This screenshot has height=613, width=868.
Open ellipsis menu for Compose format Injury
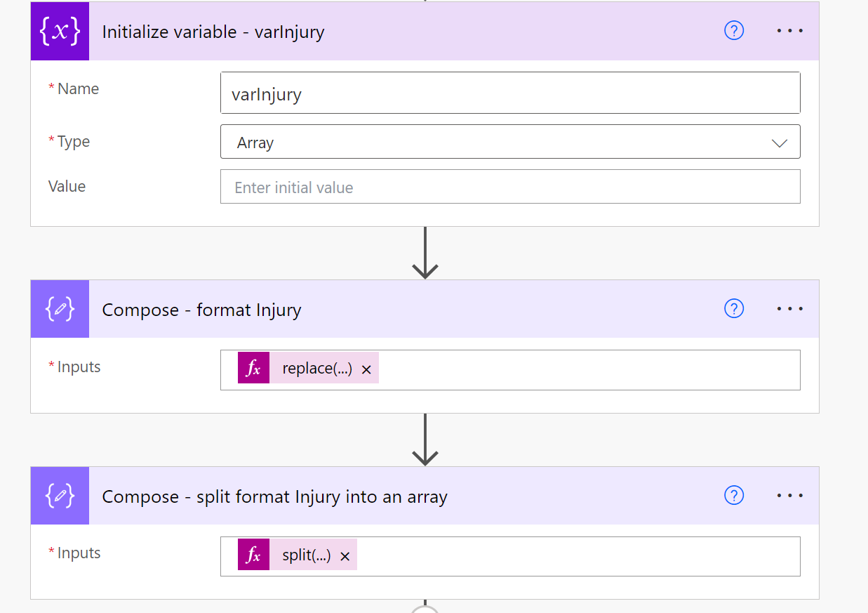(790, 309)
